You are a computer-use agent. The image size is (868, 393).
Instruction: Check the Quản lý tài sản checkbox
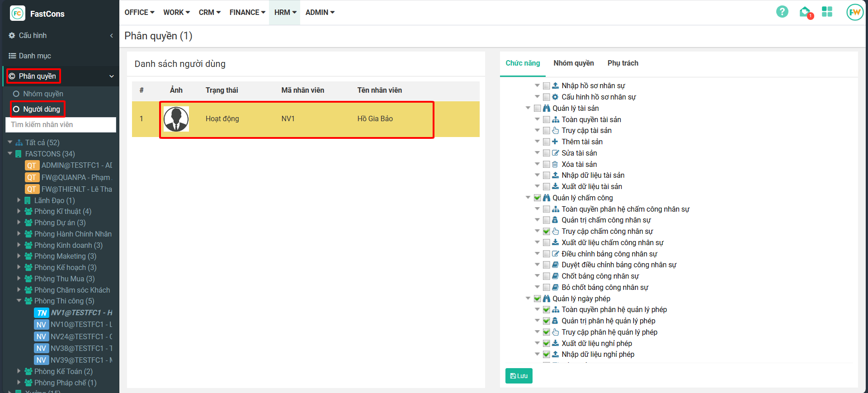(x=538, y=109)
